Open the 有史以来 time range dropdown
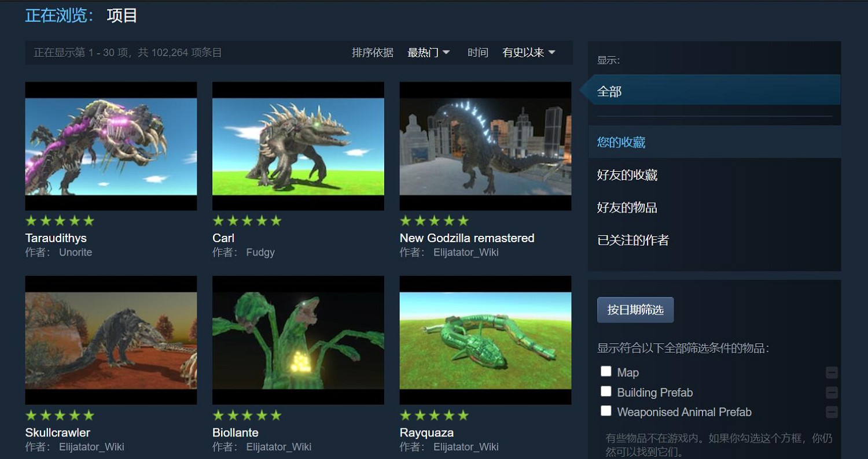The height and width of the screenshot is (459, 868). click(x=527, y=52)
